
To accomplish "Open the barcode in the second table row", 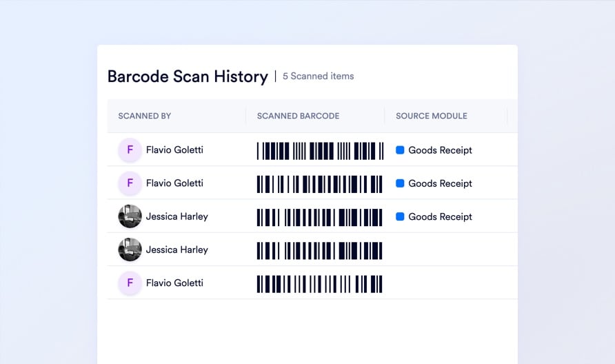I will click(x=320, y=184).
